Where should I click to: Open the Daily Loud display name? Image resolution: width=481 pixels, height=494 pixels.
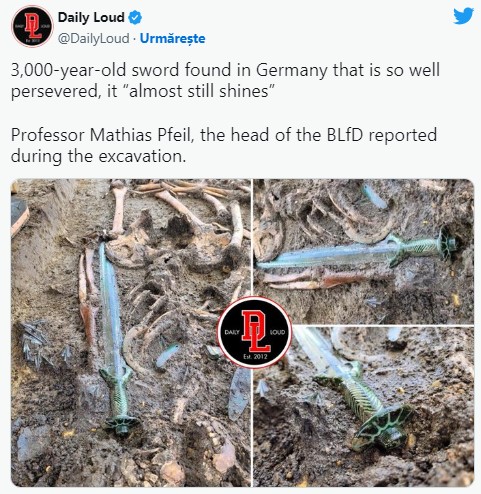pos(91,17)
